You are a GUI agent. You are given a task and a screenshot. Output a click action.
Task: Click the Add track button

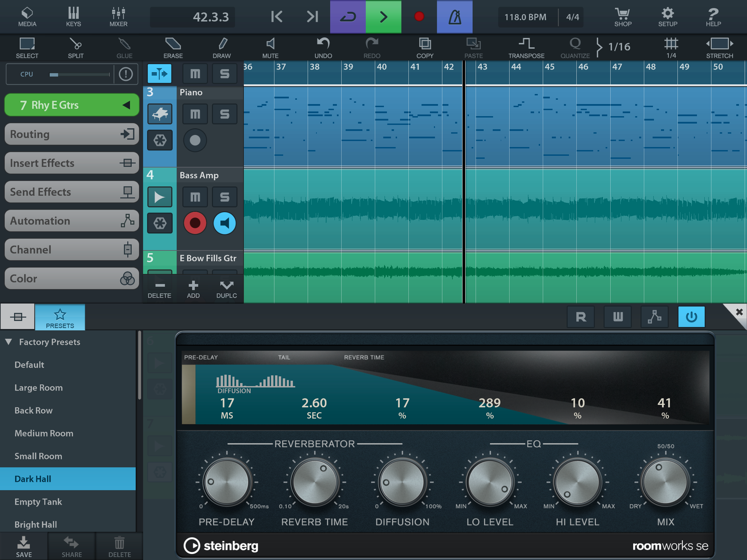click(193, 289)
